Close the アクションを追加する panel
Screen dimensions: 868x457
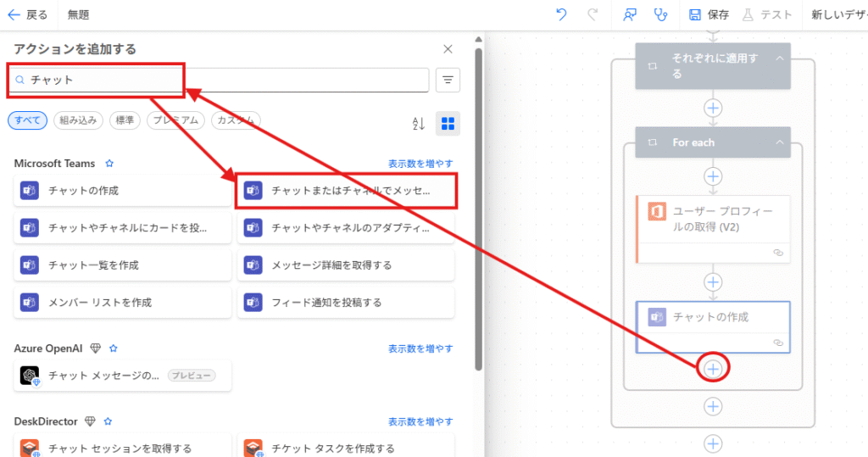click(448, 49)
